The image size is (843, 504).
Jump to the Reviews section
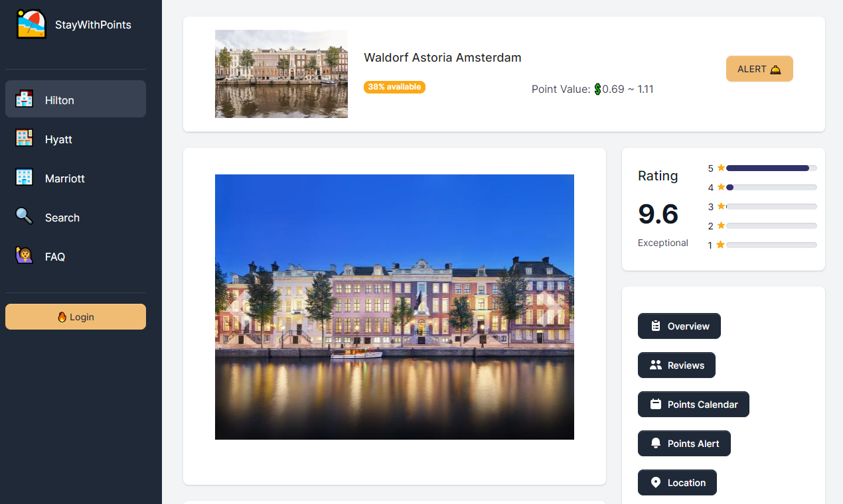point(676,365)
